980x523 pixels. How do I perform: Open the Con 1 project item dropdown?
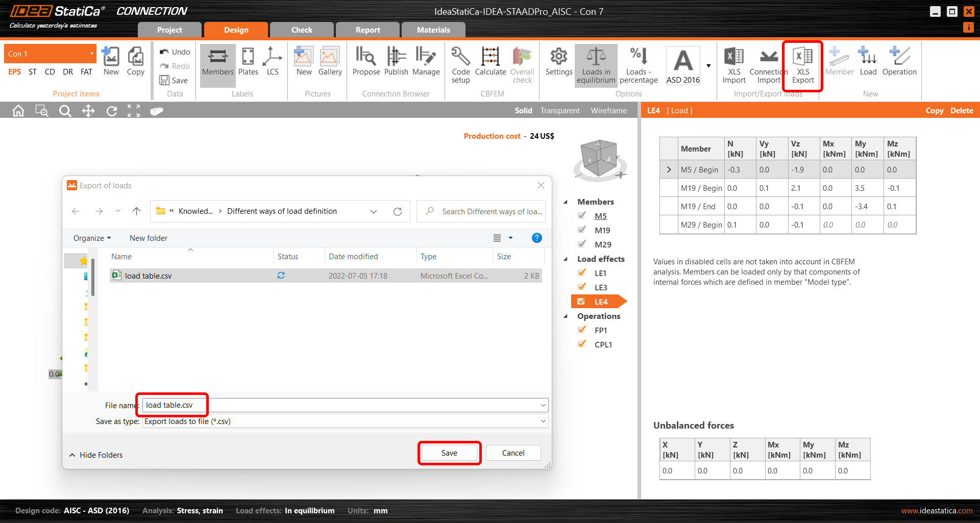[x=92, y=54]
